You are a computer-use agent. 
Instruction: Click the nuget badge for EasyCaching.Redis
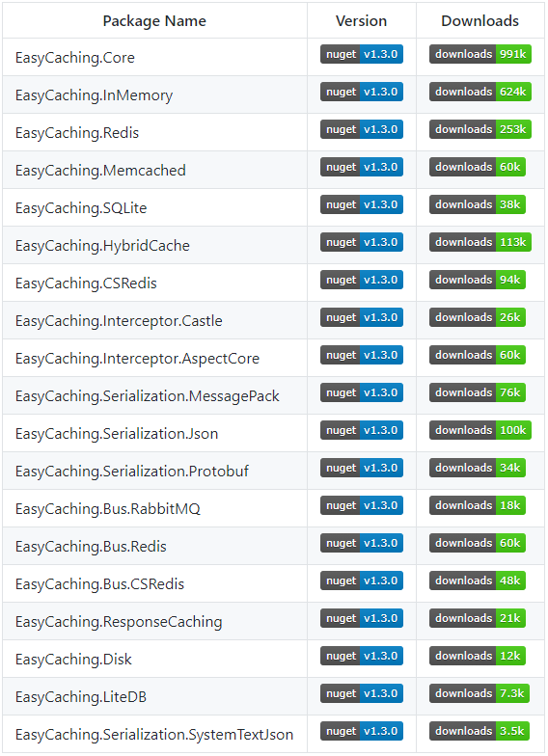(x=361, y=129)
